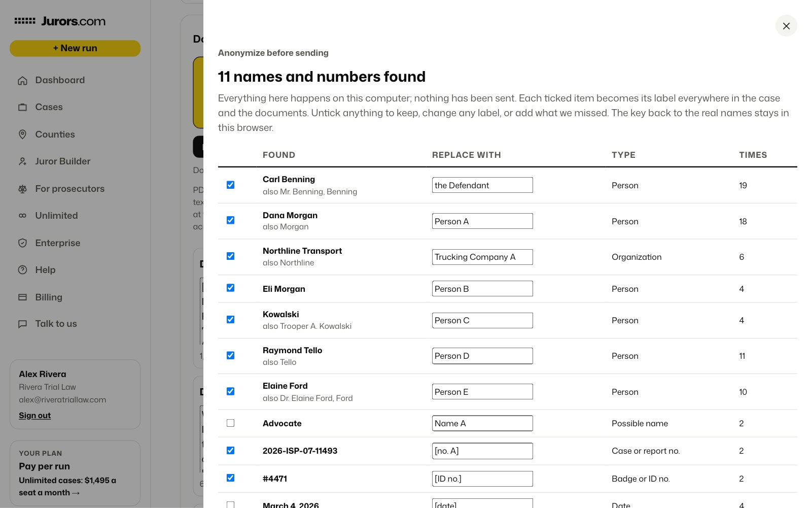Untick the Eli Morgan checkbox
Viewport: 812px width, 508px height.
pyautogui.click(x=230, y=288)
